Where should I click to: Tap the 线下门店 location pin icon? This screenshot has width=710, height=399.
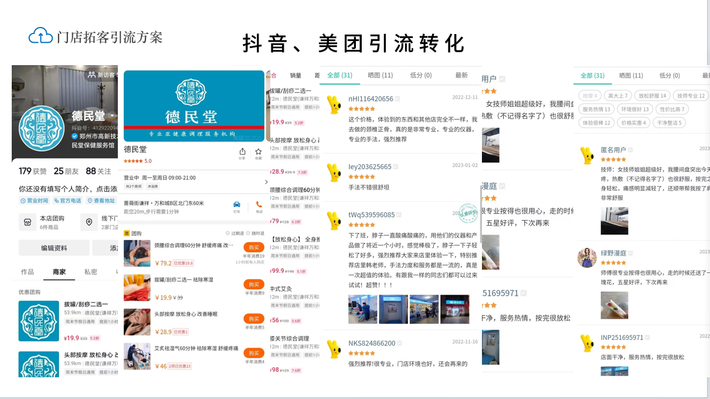click(x=89, y=222)
